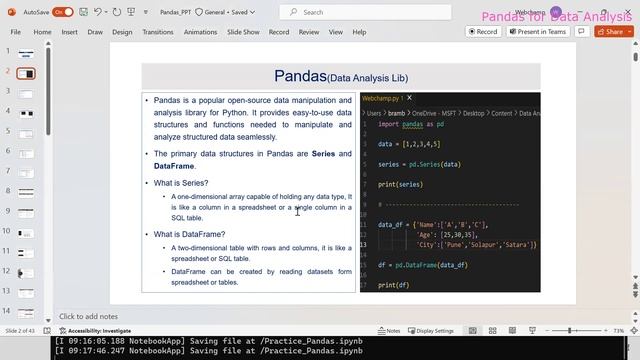Open the Share button dropdown arrow
The width and height of the screenshot is (640, 360).
click(630, 31)
